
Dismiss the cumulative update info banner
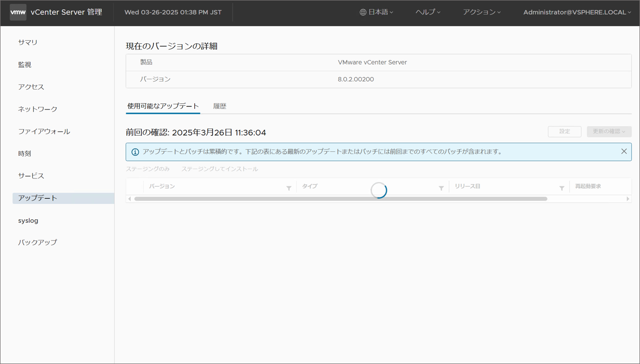[x=624, y=151]
